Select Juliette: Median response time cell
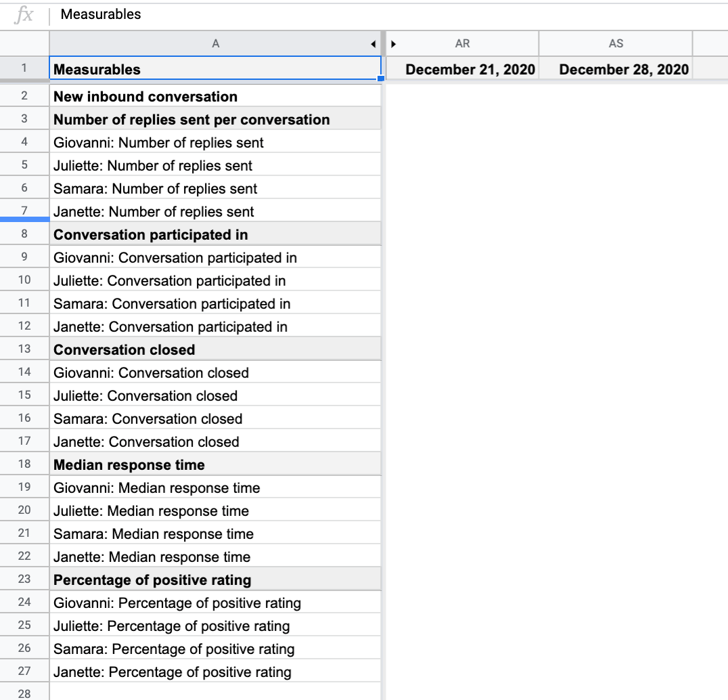 [215, 510]
